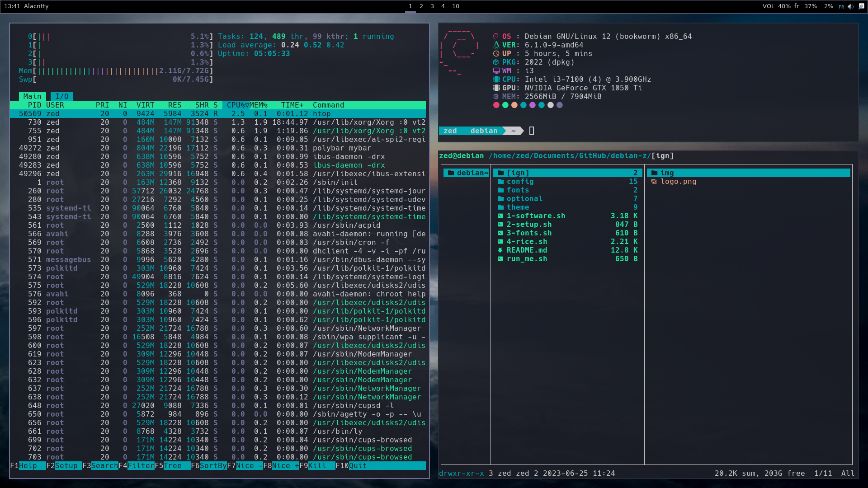Toggle the FR keyboard layout indicator
868x488 pixels.
coord(841,6)
